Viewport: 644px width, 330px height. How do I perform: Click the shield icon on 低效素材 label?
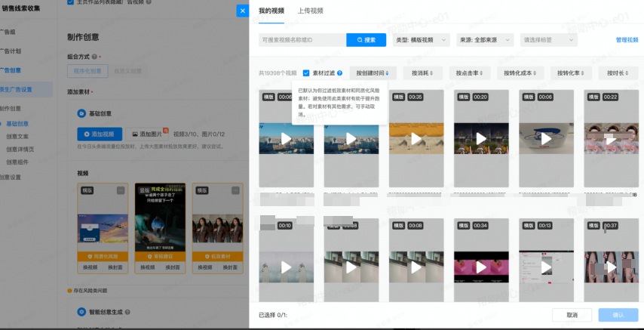tap(207, 256)
